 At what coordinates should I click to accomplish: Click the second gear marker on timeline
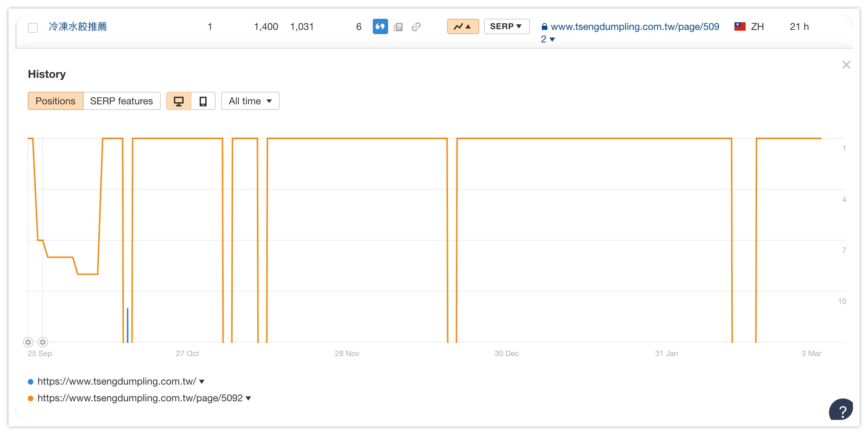(43, 342)
